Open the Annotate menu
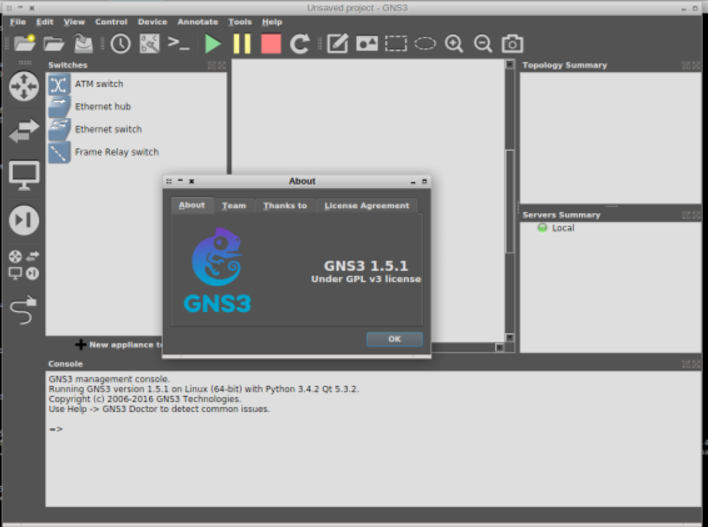The image size is (708, 527). pyautogui.click(x=197, y=21)
